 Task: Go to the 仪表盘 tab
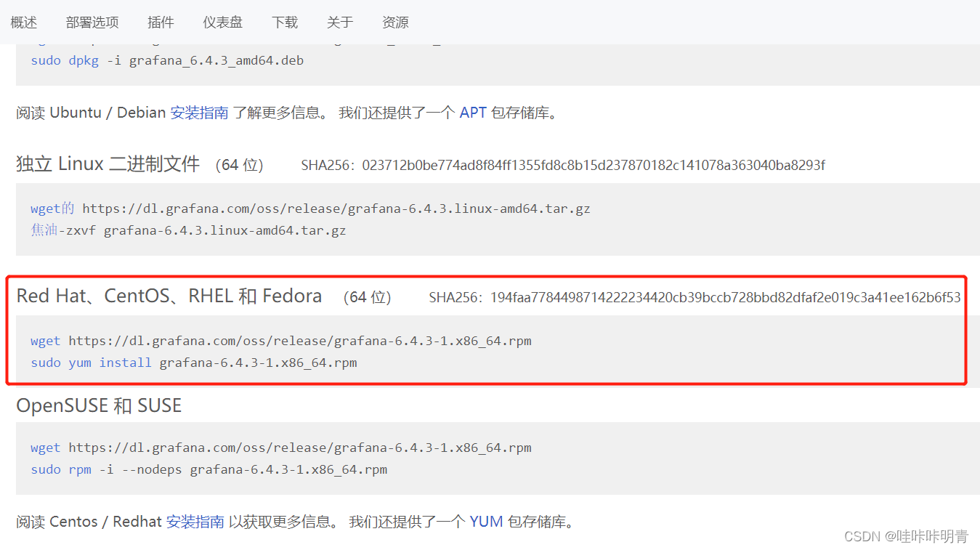(x=223, y=23)
